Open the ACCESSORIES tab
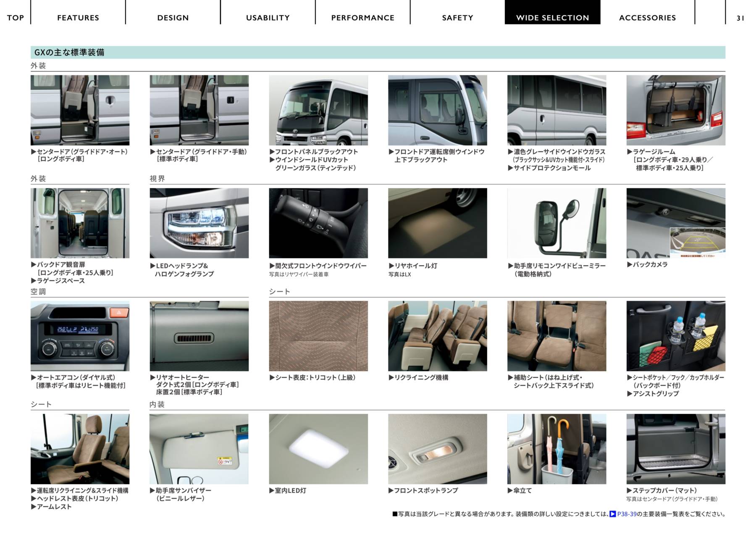The height and width of the screenshot is (535, 756). click(647, 18)
